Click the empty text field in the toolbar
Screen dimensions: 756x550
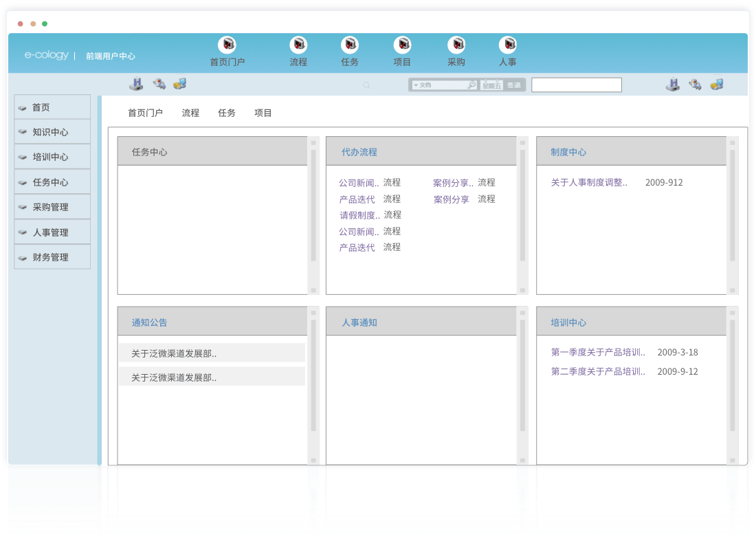(576, 85)
